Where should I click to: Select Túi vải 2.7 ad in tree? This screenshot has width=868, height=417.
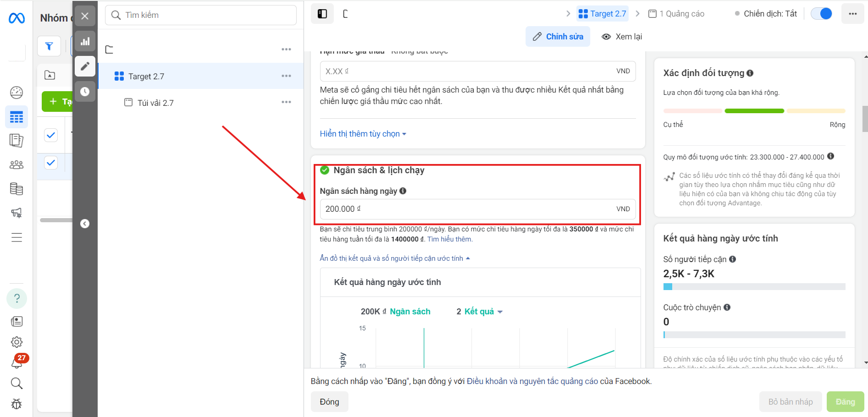[201, 102]
